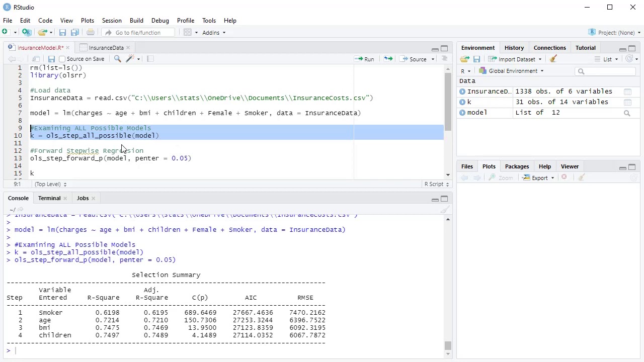Save workspace icon in Environment pane

pos(476,59)
